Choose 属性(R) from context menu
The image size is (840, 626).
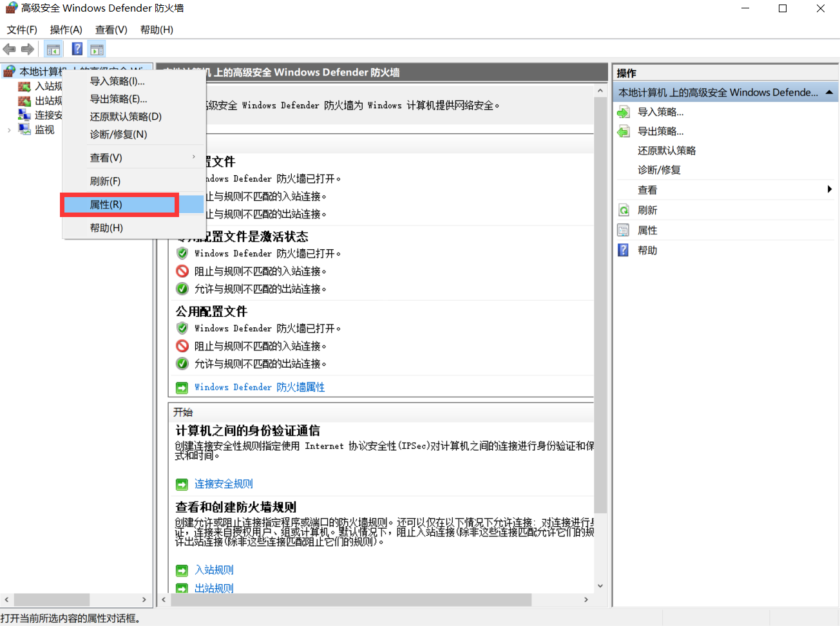click(106, 205)
